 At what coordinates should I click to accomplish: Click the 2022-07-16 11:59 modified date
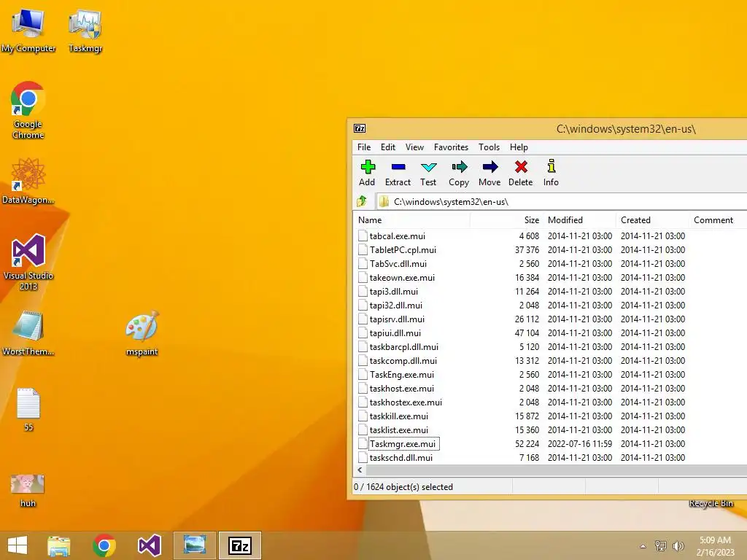tap(580, 443)
